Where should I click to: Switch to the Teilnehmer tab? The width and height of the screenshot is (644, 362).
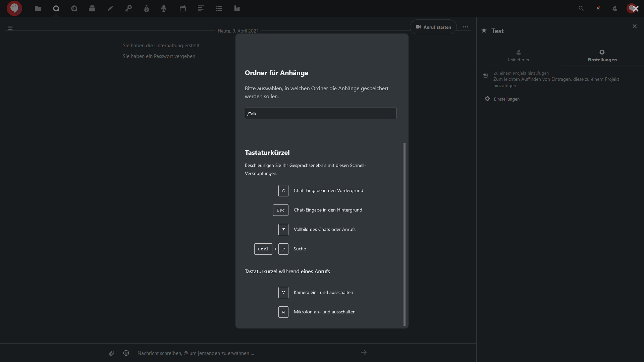pyautogui.click(x=518, y=56)
